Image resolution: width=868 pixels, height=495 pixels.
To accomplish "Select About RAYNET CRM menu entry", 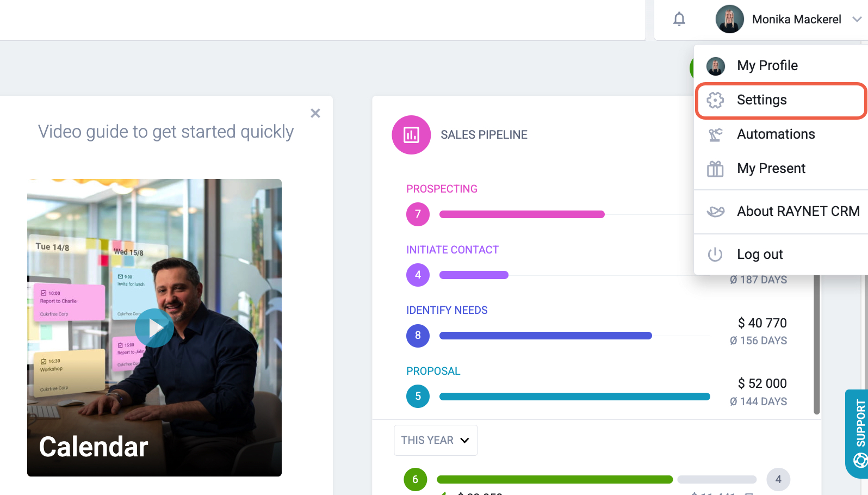I will coord(798,212).
